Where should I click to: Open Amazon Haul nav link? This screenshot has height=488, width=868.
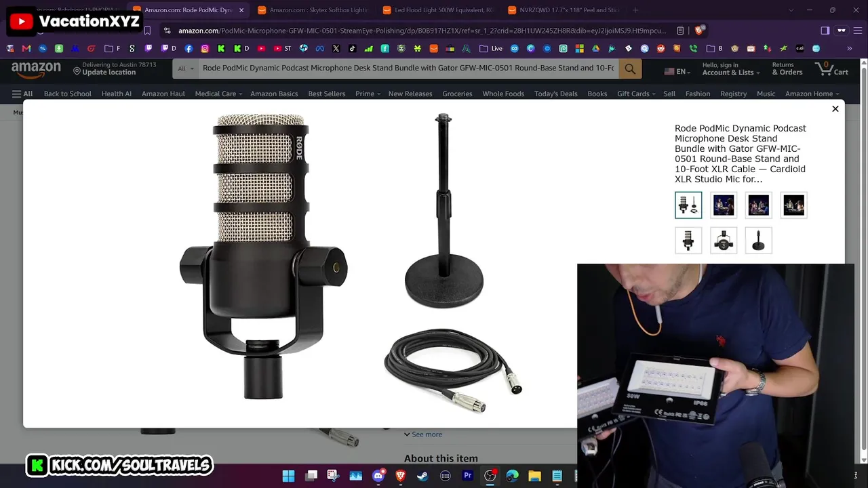point(163,94)
